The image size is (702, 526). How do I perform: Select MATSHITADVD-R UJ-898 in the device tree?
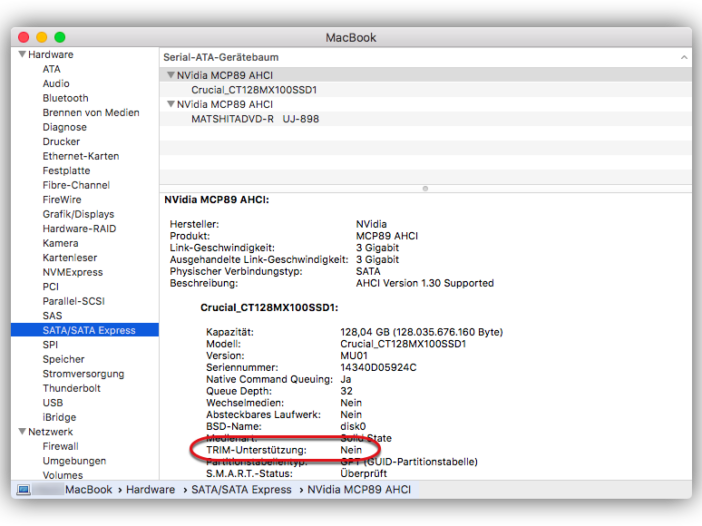tap(255, 119)
